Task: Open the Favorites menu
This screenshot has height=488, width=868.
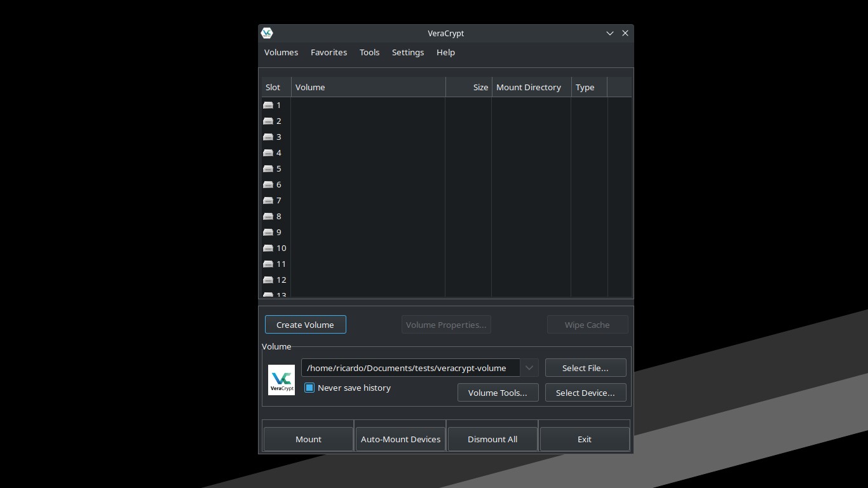Action: 329,53
